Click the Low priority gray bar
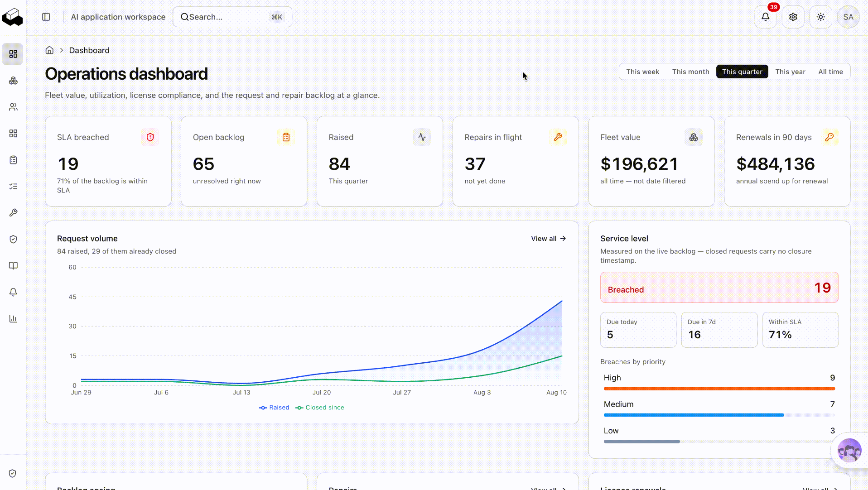 click(641, 442)
